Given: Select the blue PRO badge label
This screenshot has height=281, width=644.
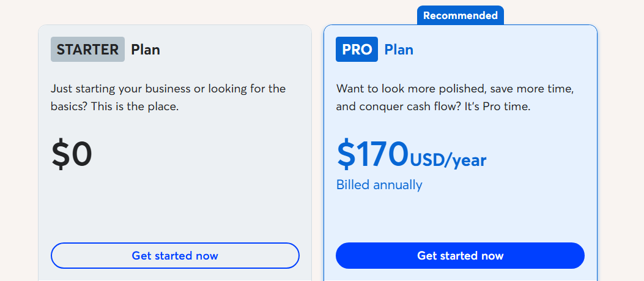Looking at the screenshot, I should 357,50.
